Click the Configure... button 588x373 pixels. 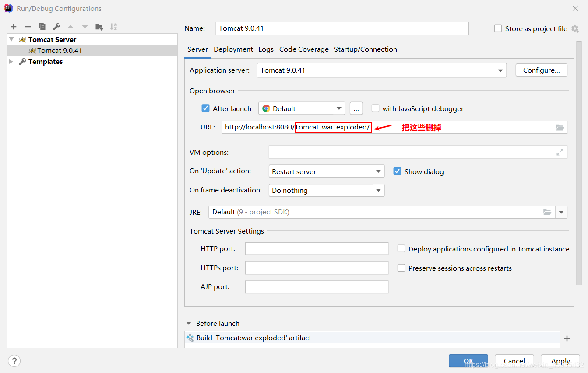click(542, 70)
